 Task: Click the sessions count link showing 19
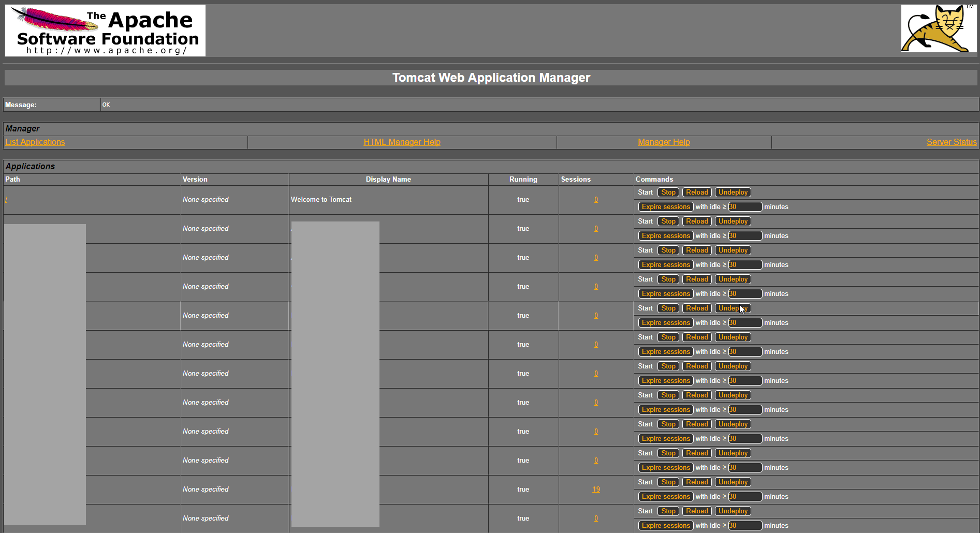pos(596,489)
